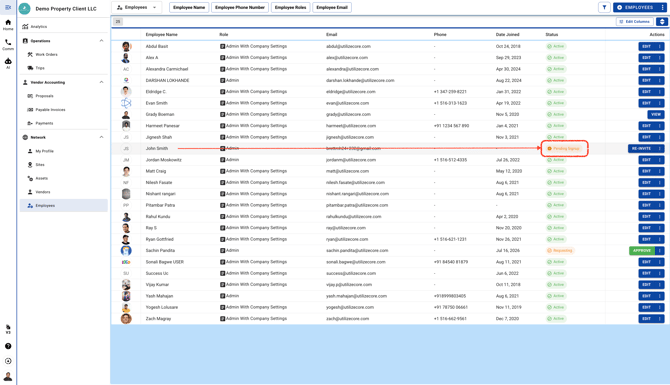670x385 pixels.
Task: Open Comm phone icon in left rail
Action: coord(8,44)
